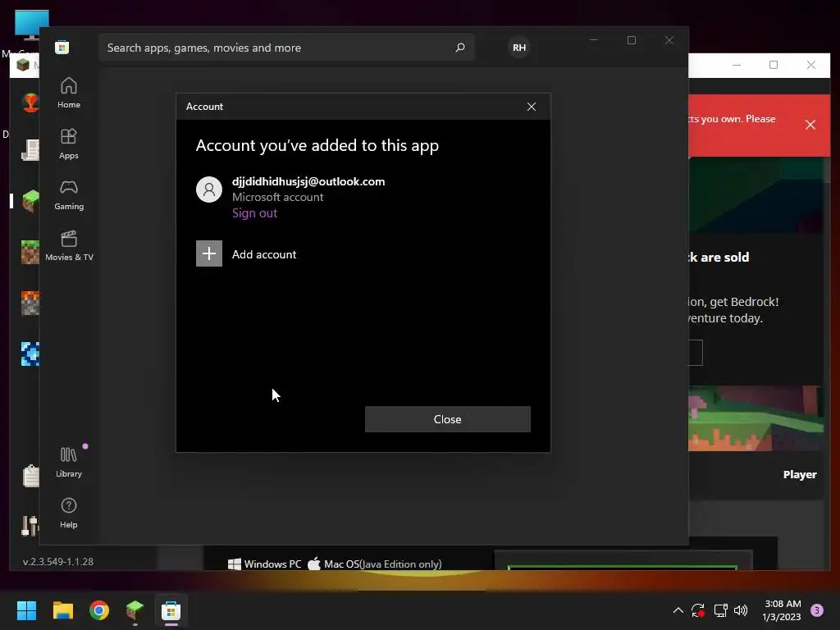Screen dimensions: 840x630
Task: Sign out of the Microsoft account
Action: tap(254, 213)
